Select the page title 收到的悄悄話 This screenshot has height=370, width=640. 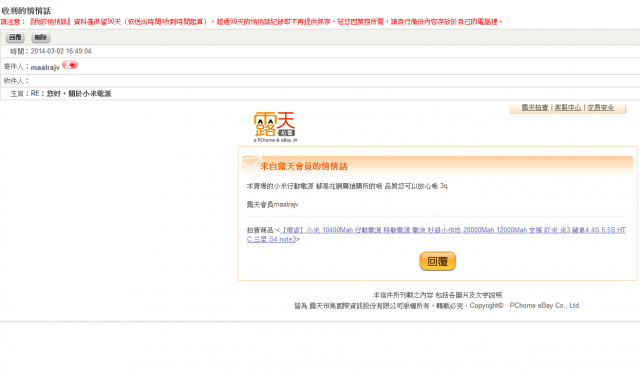coord(27,11)
